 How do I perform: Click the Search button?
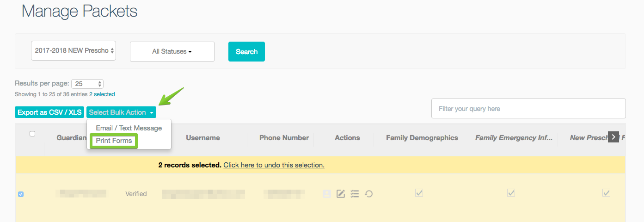pos(246,51)
